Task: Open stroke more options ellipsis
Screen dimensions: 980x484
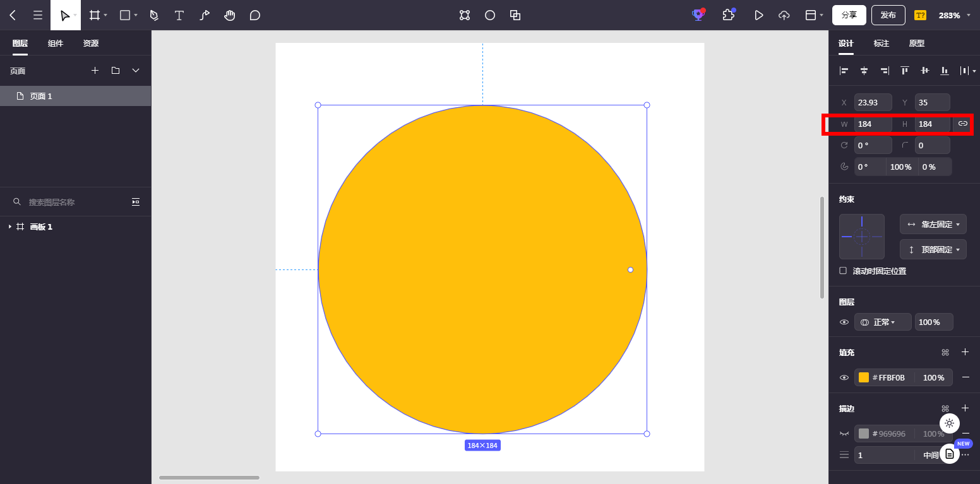Action: pos(965,455)
